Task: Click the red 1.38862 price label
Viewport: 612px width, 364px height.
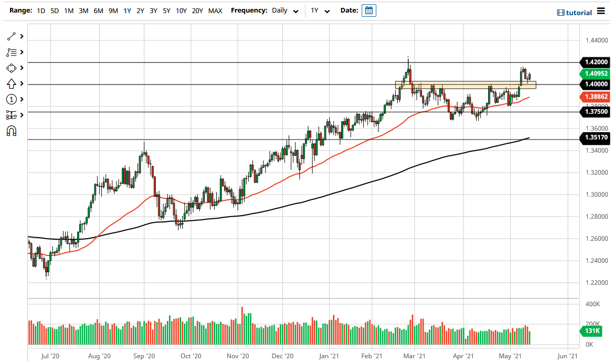Action: point(595,97)
